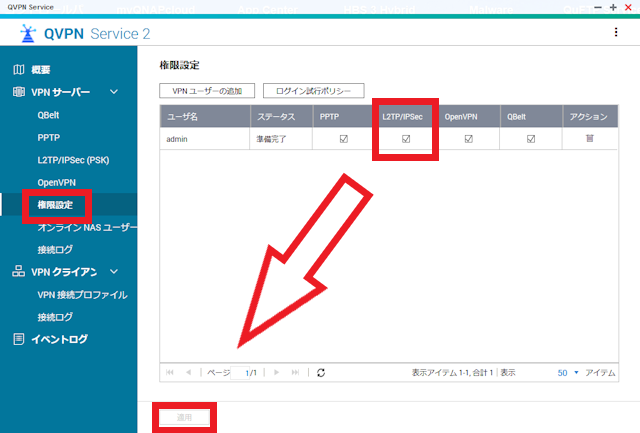Open the three-dot more options menu
Image resolution: width=640 pixels, height=433 pixels.
click(616, 32)
